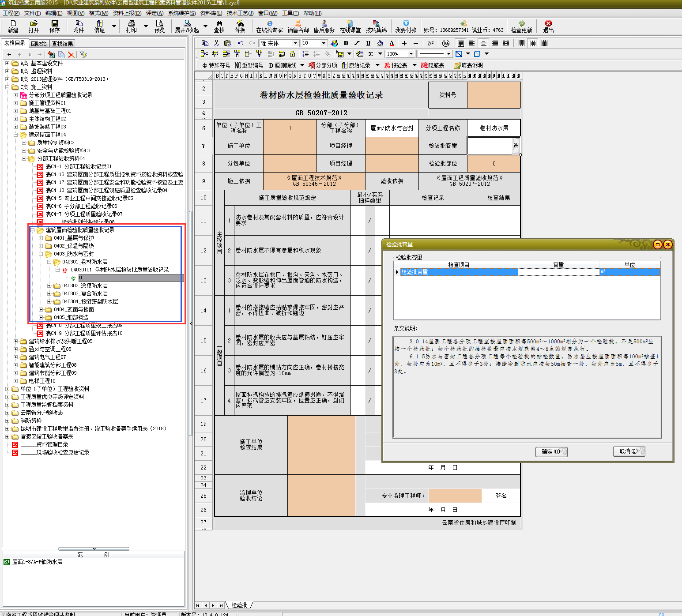Viewport: 682px width, 616px height.
Task: Click the 附件 attachment icon
Action: (x=79, y=26)
